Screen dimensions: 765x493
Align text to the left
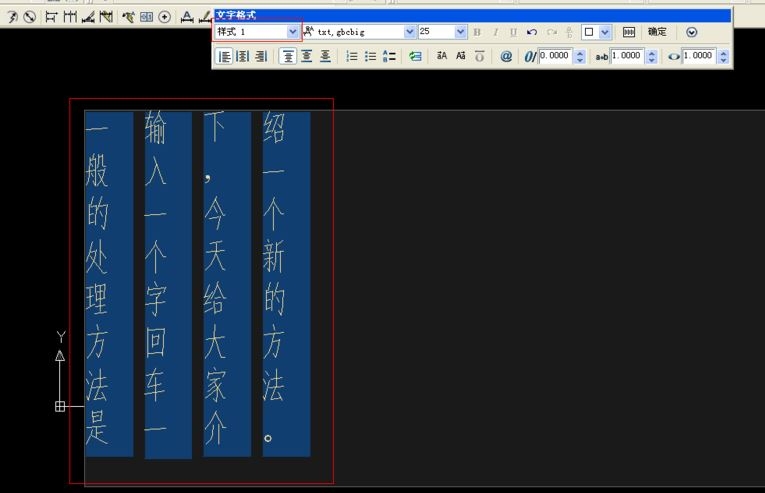(x=224, y=56)
